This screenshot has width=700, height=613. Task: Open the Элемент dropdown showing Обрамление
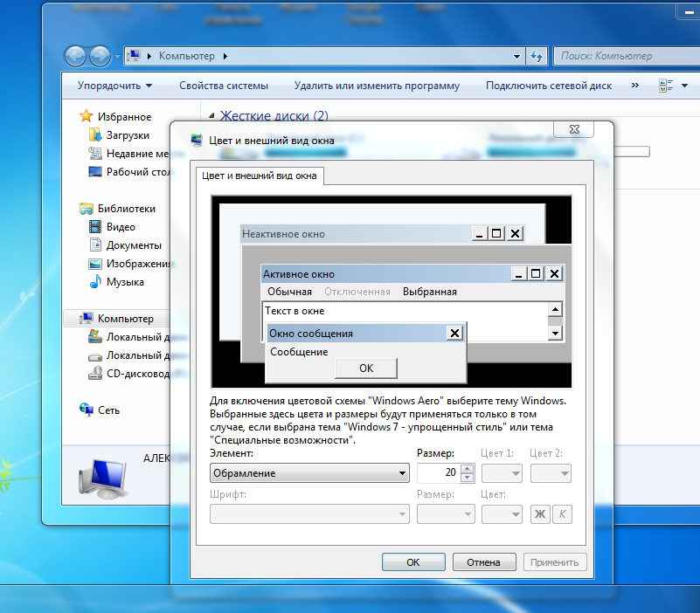coord(309,473)
